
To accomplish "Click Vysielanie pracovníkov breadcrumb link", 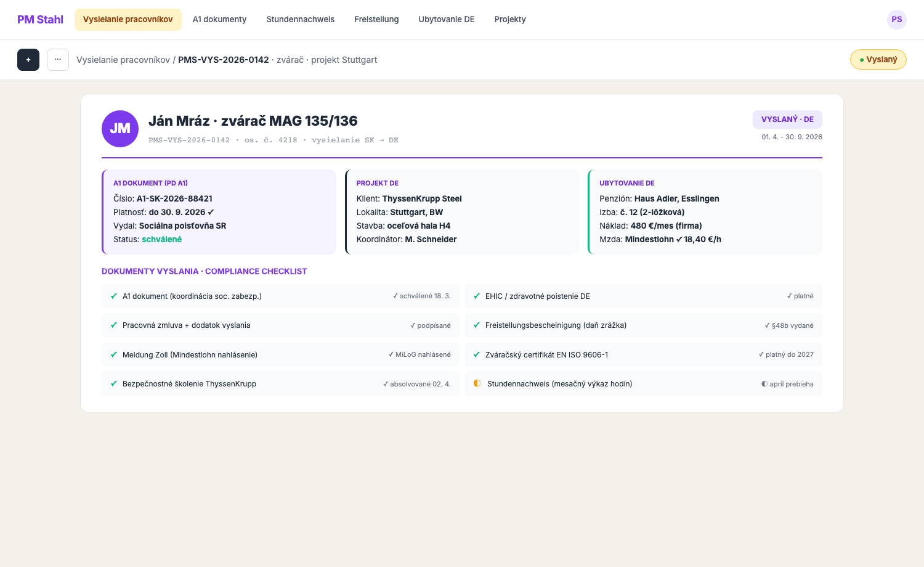I will click(x=123, y=60).
